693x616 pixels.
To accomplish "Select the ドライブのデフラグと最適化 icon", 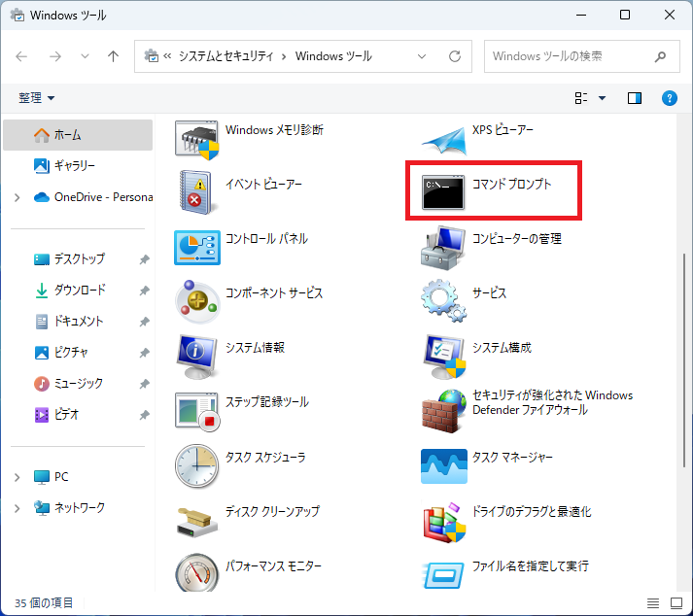I will click(444, 523).
